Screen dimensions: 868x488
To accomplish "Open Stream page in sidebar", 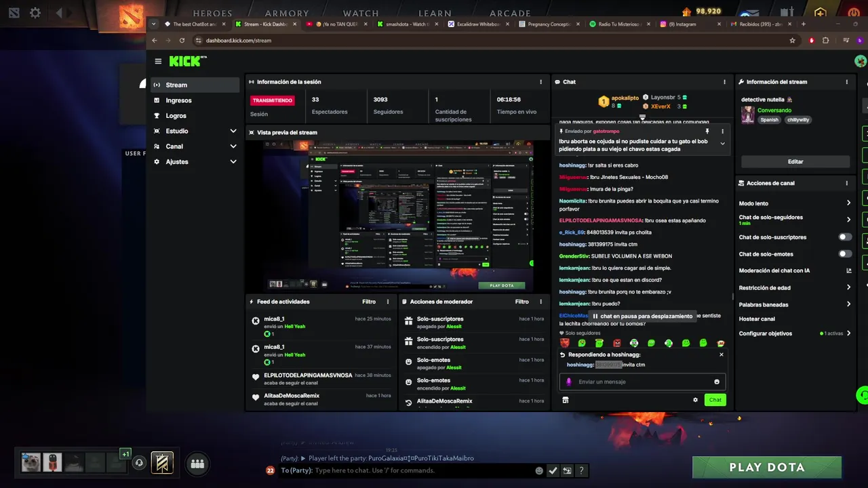I will pyautogui.click(x=195, y=85).
